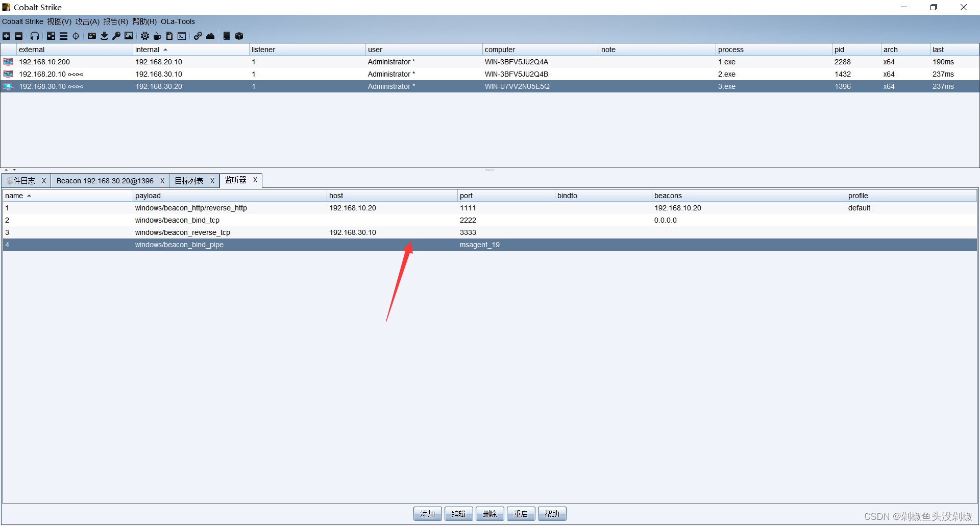Open scripted web delivery terminal icon
Image resolution: width=980 pixels, height=526 pixels.
pyautogui.click(x=182, y=36)
